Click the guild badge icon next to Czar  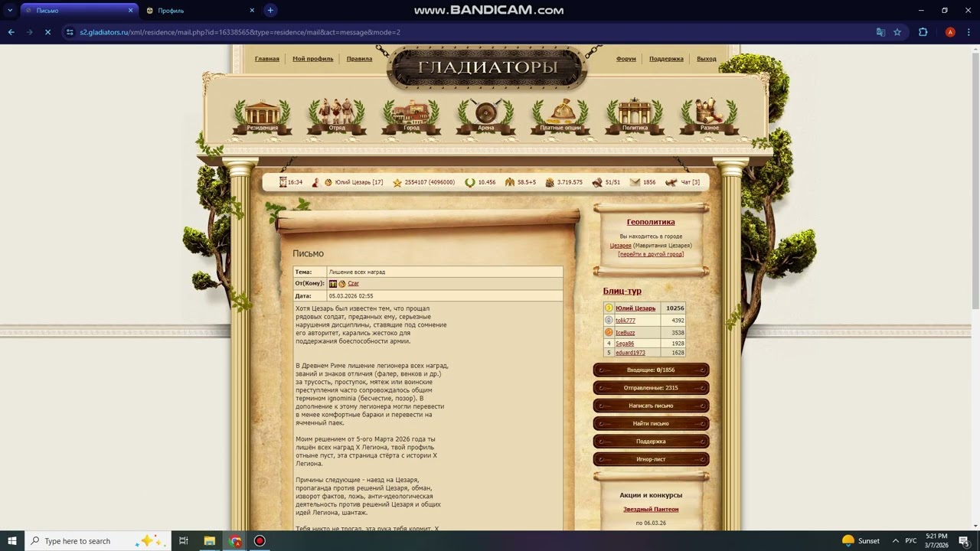click(333, 283)
